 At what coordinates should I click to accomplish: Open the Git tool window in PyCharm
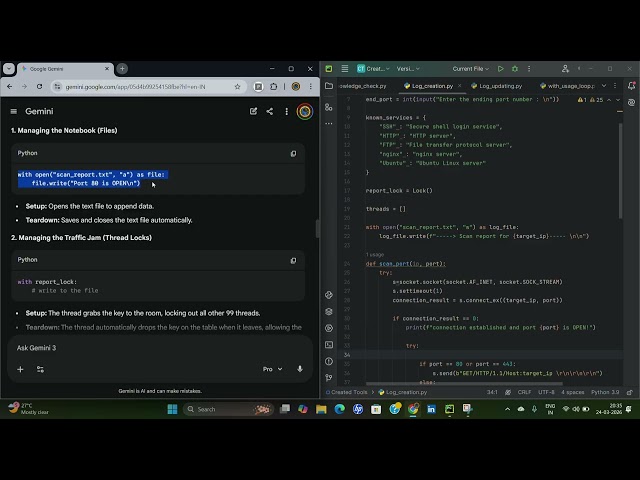(x=329, y=378)
